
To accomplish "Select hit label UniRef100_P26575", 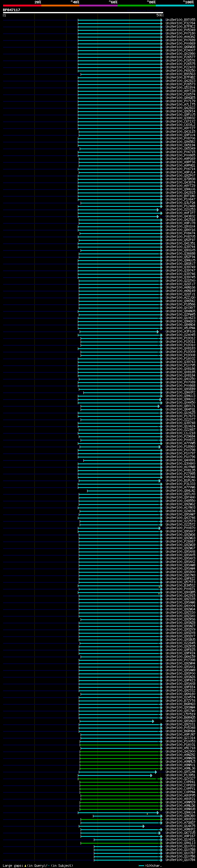I will [180, 64].
